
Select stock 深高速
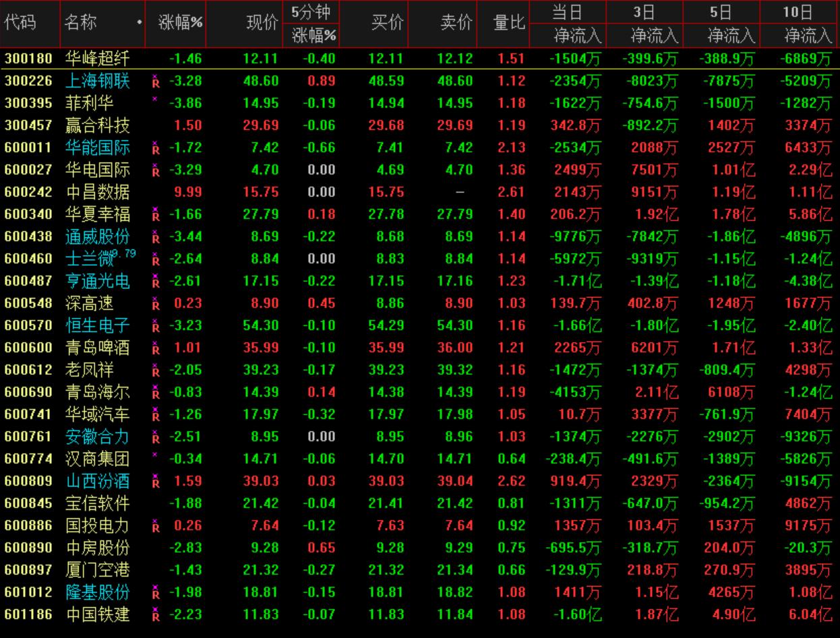[90, 304]
